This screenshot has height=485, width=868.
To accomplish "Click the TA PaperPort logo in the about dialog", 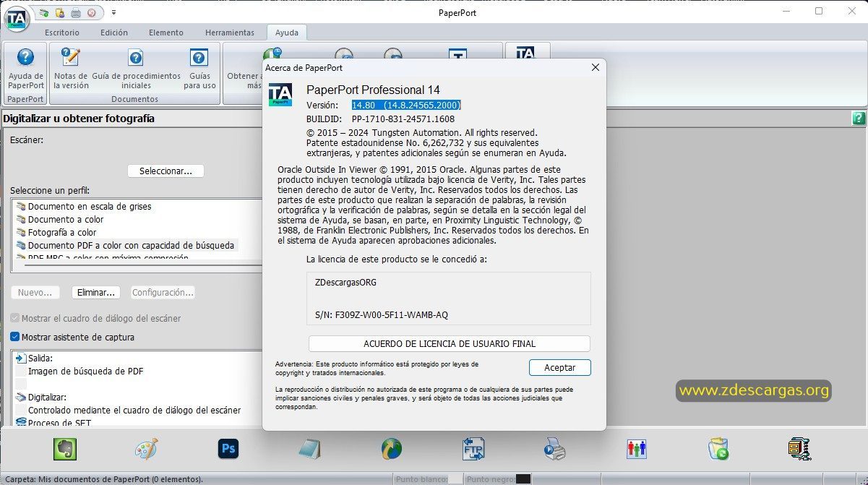I will coord(280,95).
